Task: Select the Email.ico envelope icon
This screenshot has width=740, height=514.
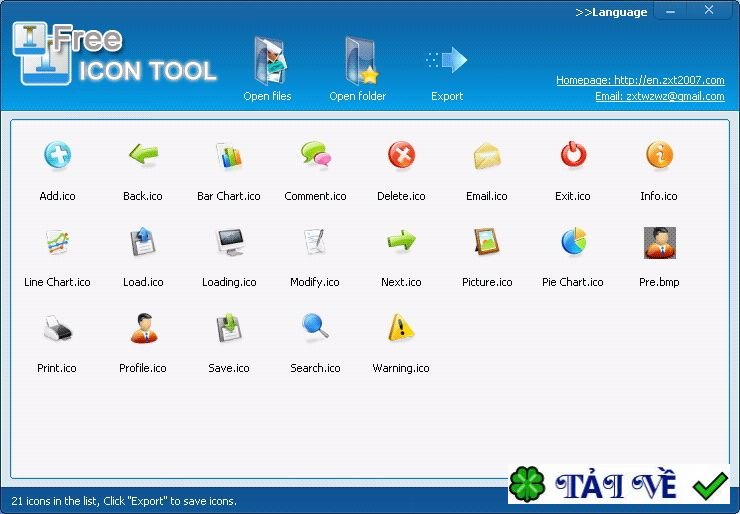Action: [x=487, y=156]
